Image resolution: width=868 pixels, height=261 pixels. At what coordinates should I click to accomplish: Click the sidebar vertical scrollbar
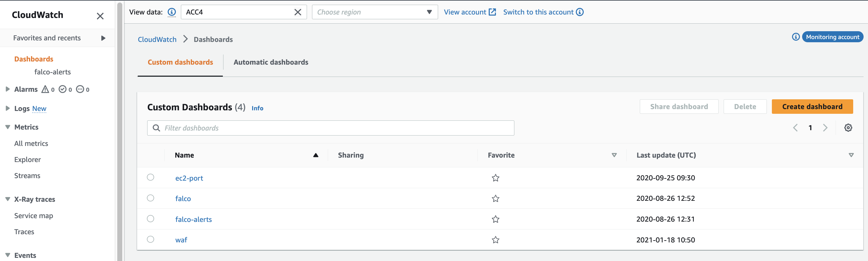[x=120, y=131]
